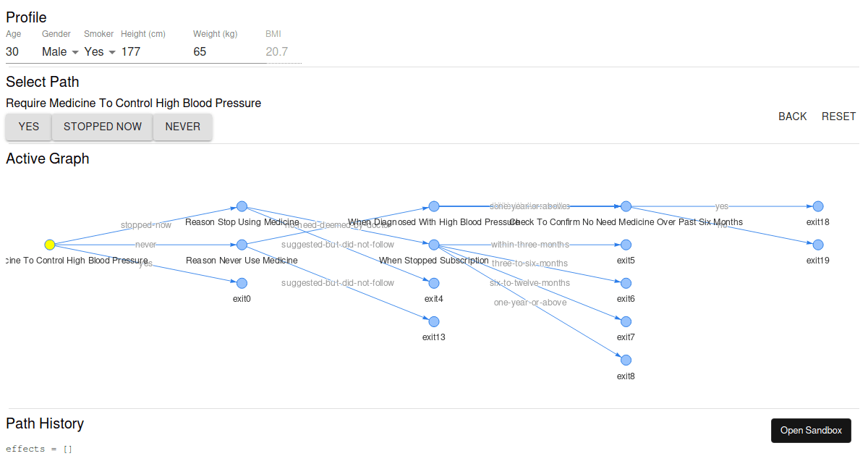Click the When Stopped Subscription node
The image size is (868, 456).
click(x=433, y=245)
